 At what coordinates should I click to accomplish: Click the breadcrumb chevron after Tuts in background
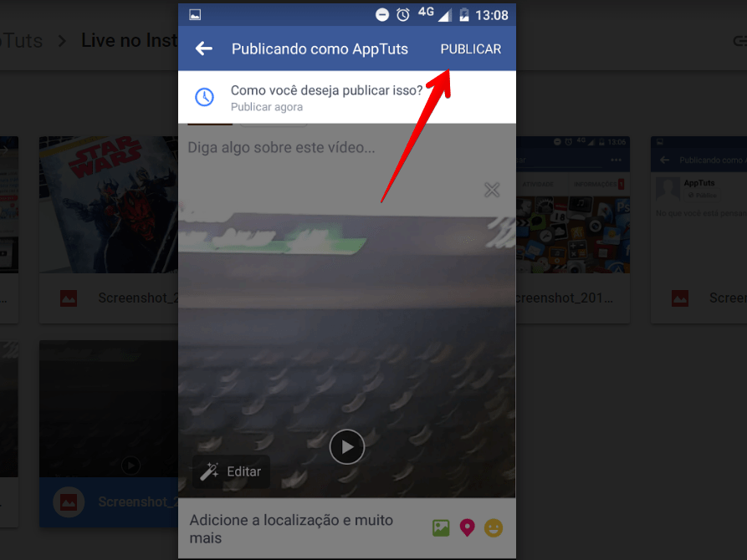coord(62,41)
